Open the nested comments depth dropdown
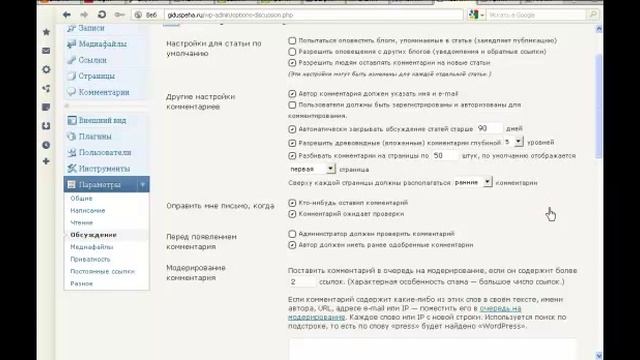 (513, 142)
